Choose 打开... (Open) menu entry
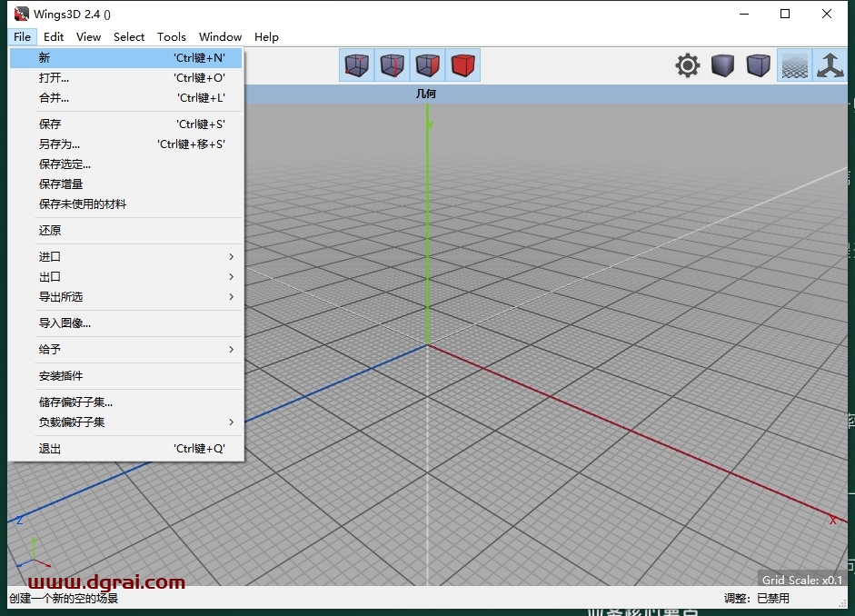Image resolution: width=855 pixels, height=616 pixels. click(x=126, y=78)
